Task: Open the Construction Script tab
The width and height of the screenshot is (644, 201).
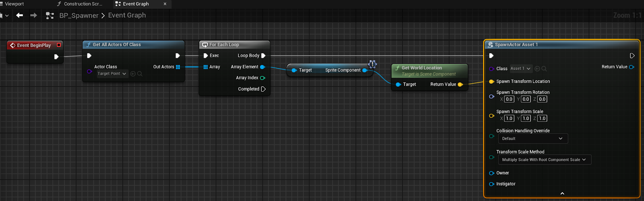Action: pyautogui.click(x=80, y=4)
